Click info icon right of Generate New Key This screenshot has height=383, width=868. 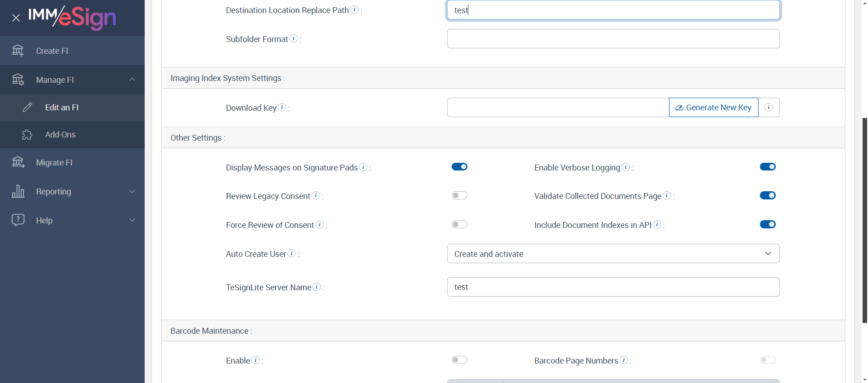[769, 108]
